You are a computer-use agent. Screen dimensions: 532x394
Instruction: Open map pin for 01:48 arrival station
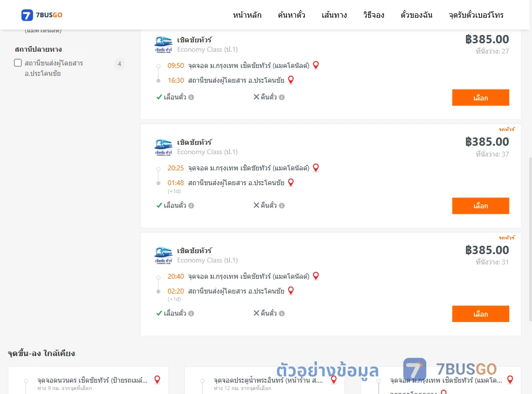(291, 183)
